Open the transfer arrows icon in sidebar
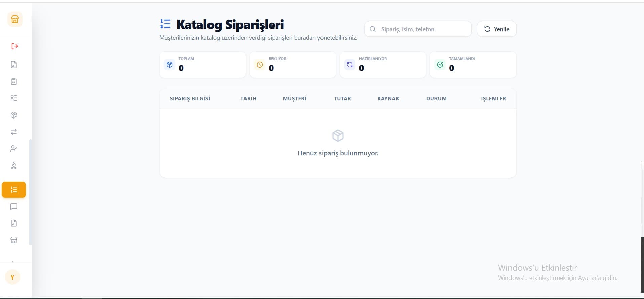The height and width of the screenshot is (299, 644). (x=14, y=132)
